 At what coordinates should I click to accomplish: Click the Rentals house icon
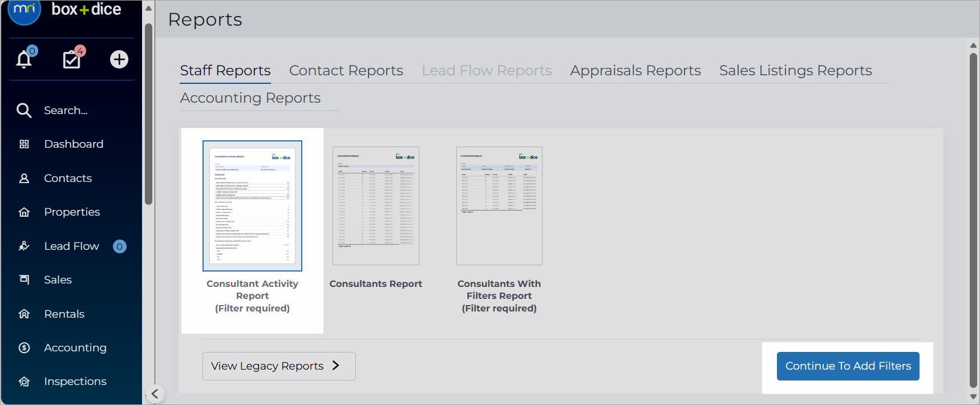point(24,314)
